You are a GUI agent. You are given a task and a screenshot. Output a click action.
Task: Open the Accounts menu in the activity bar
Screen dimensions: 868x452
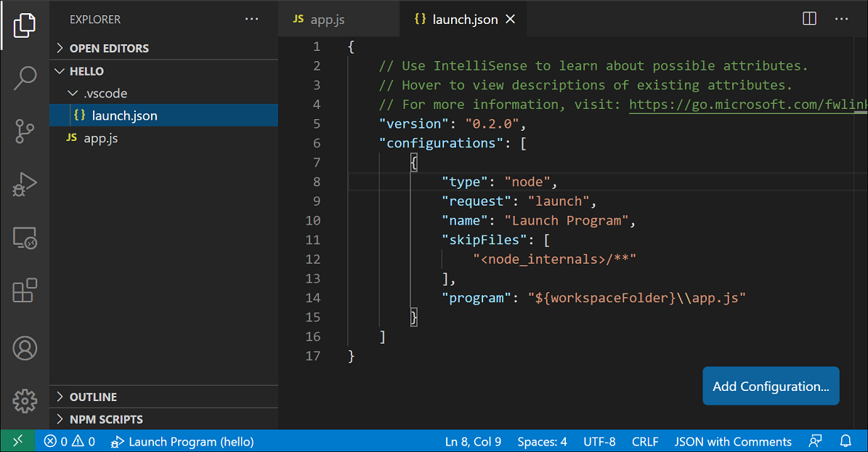pyautogui.click(x=25, y=348)
